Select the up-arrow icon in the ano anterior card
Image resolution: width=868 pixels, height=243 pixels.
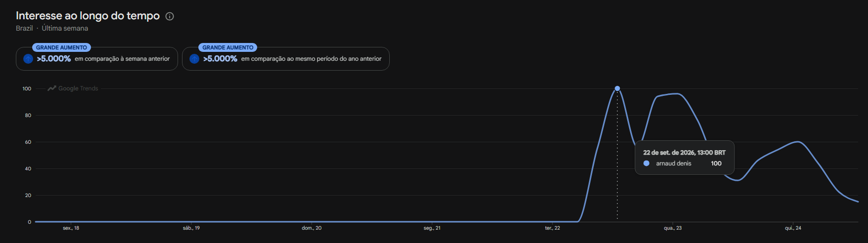coord(194,59)
